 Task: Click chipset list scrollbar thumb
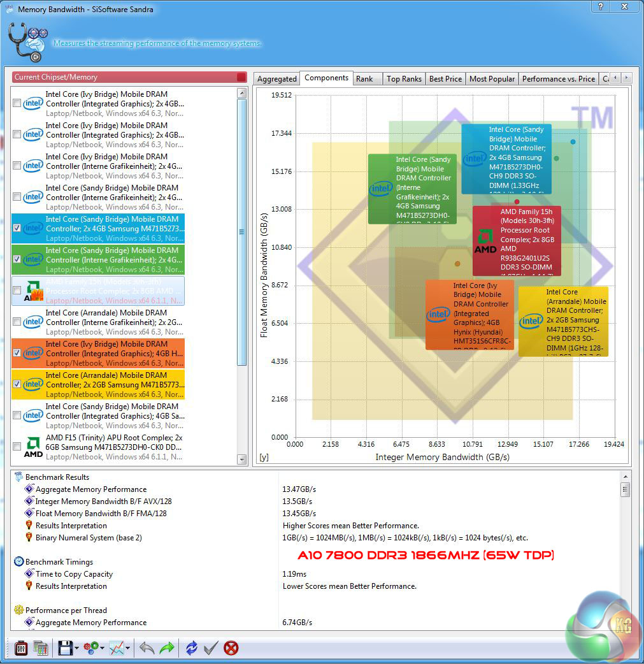(x=242, y=232)
